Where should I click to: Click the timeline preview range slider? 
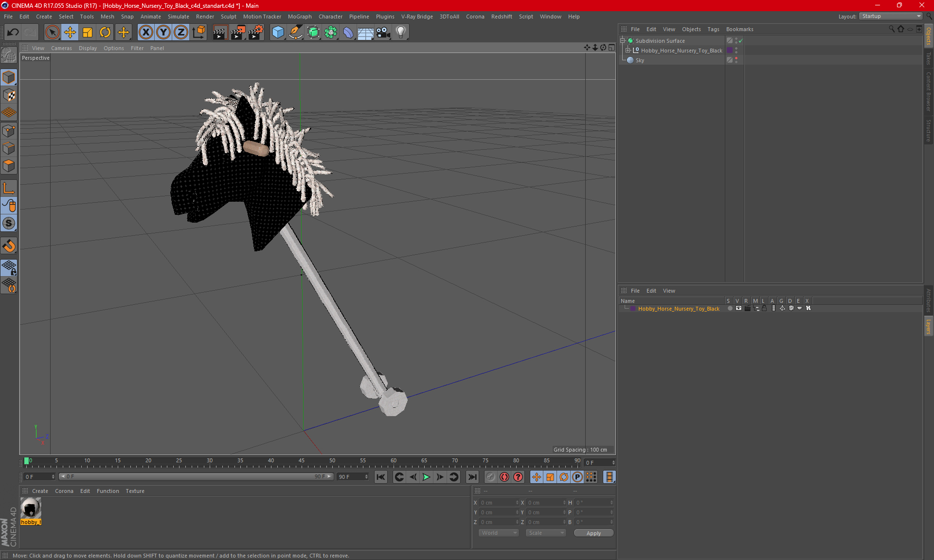(x=196, y=476)
